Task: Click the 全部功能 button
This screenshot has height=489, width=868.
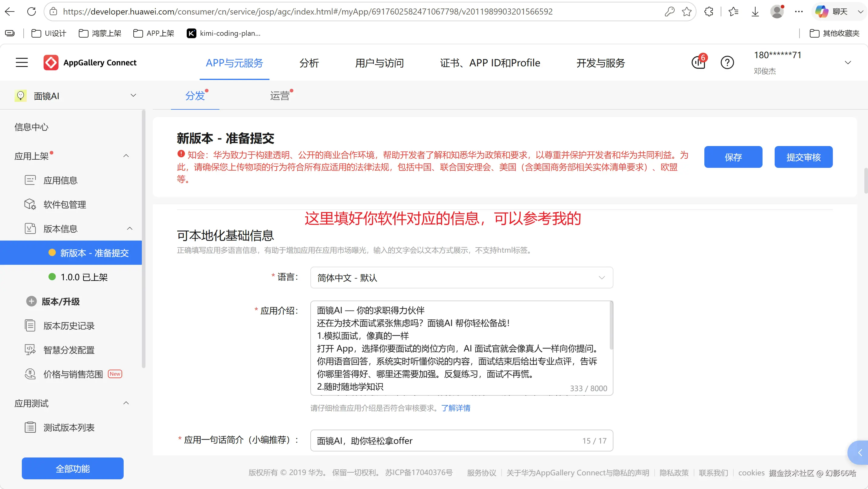Action: coord(73,468)
